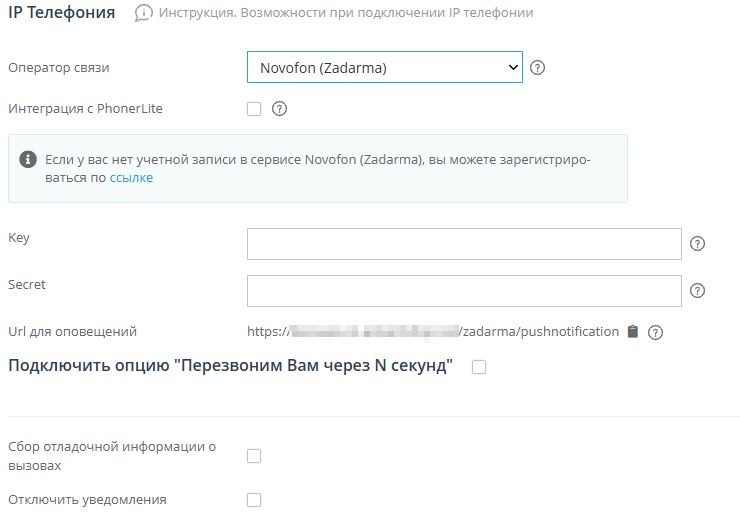The width and height of the screenshot is (740, 530).
Task: Open the IP telephony instruction link
Action: (x=346, y=13)
